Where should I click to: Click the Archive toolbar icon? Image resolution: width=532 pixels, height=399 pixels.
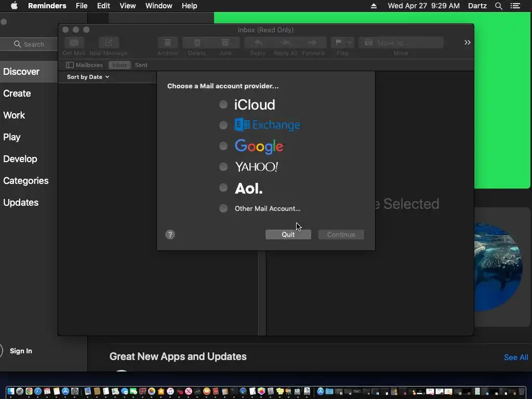(x=168, y=43)
